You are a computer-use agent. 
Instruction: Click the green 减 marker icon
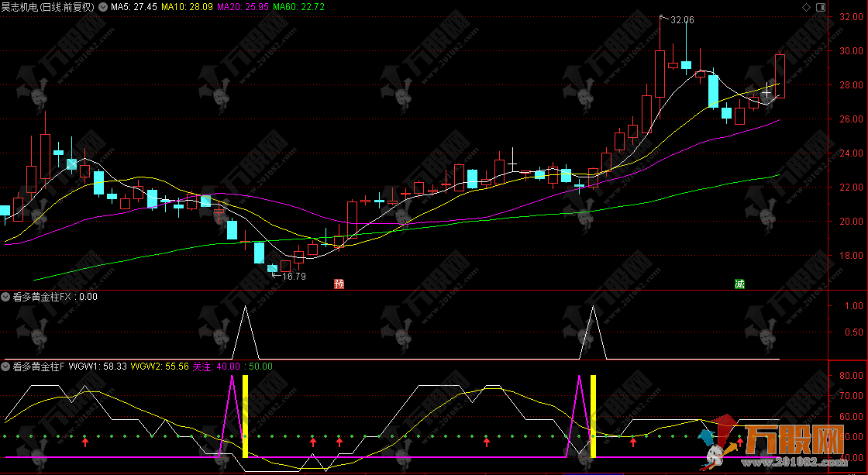click(739, 284)
